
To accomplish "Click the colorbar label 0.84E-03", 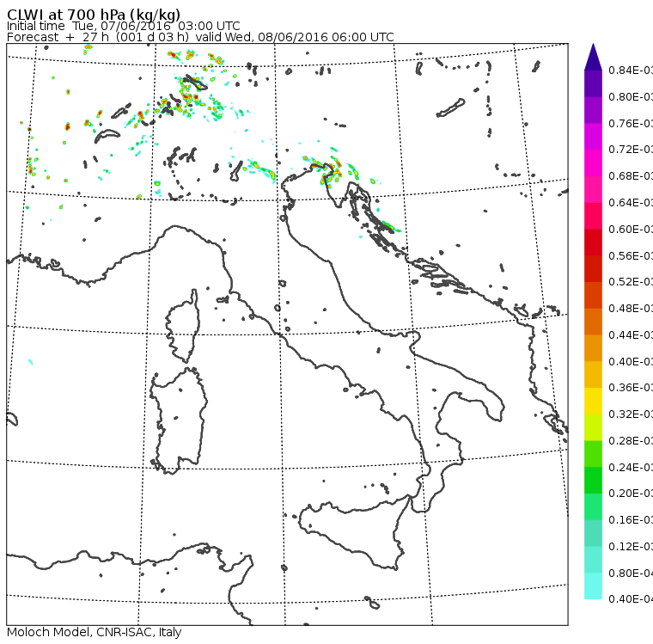I will (x=631, y=70).
